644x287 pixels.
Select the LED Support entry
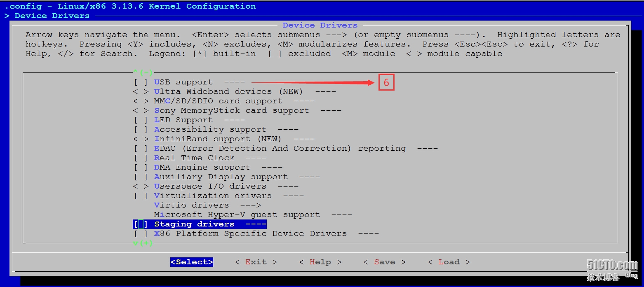click(200, 120)
